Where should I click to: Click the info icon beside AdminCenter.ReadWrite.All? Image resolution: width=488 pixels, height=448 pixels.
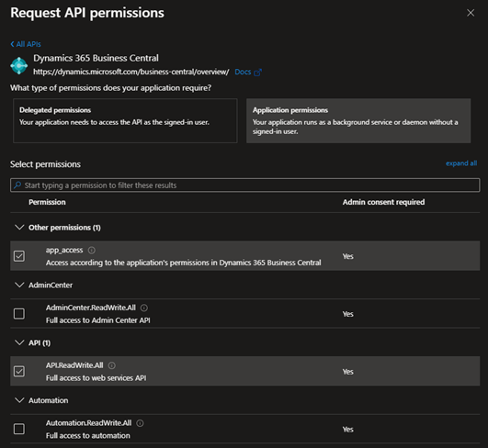point(144,308)
